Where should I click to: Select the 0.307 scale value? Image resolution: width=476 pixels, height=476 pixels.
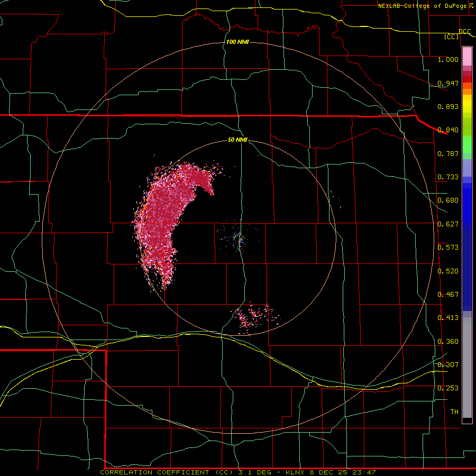pyautogui.click(x=448, y=365)
